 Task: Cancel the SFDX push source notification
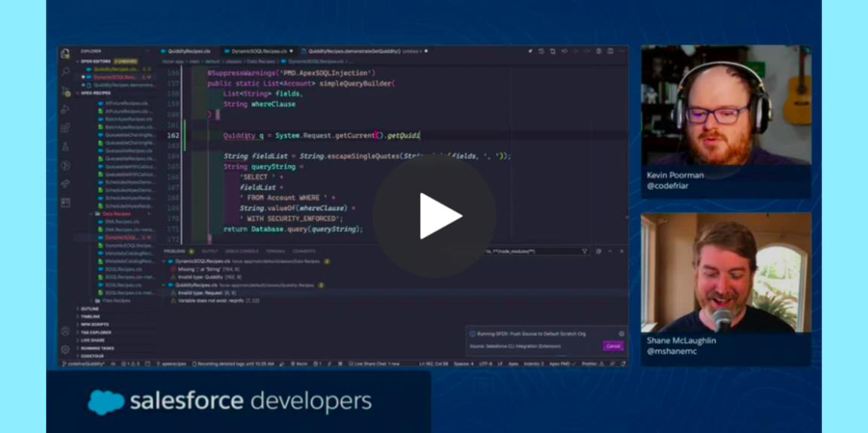click(613, 346)
